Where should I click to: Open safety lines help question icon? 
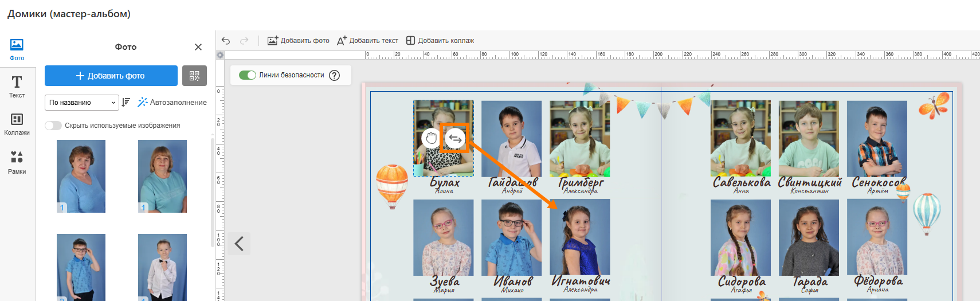[x=335, y=75]
